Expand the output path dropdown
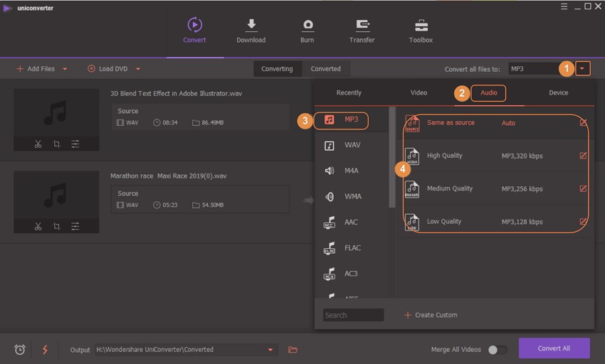The height and width of the screenshot is (364, 605). point(270,350)
